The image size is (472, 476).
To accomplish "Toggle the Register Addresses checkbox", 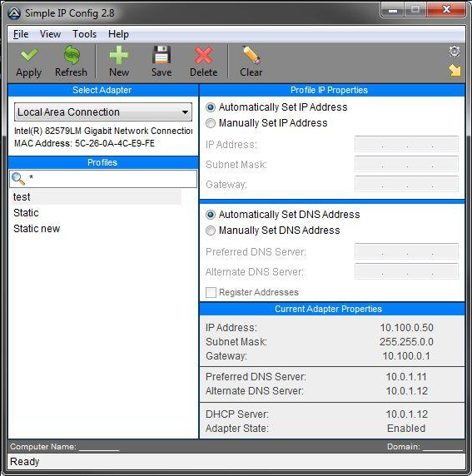I will click(x=211, y=292).
